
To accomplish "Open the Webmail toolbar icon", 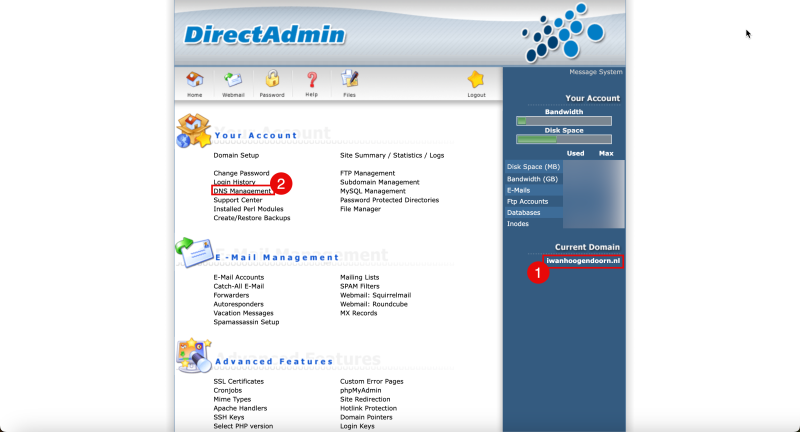I will [x=233, y=80].
